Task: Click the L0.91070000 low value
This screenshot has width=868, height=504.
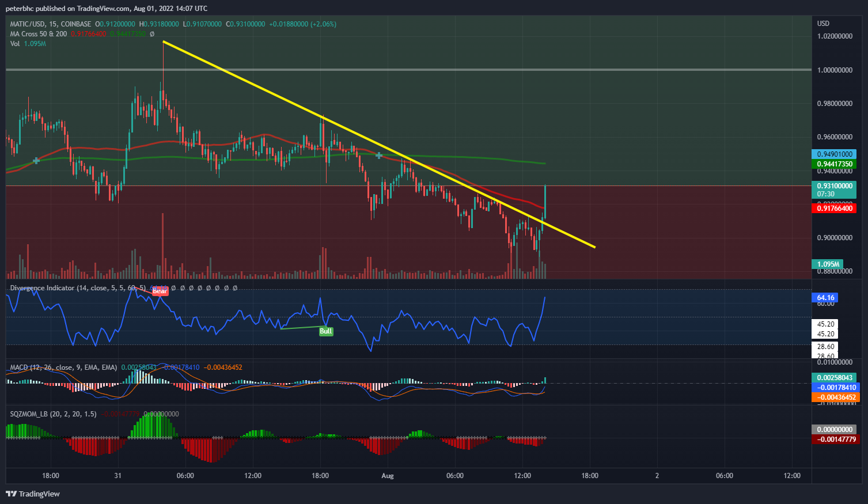Action: point(202,24)
